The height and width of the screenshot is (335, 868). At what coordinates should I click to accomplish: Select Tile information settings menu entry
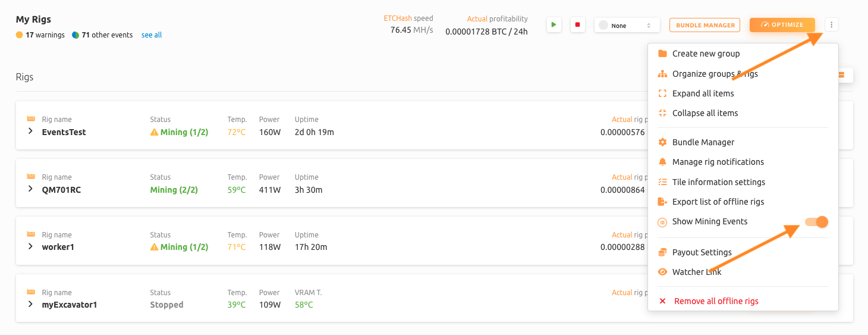tap(718, 182)
